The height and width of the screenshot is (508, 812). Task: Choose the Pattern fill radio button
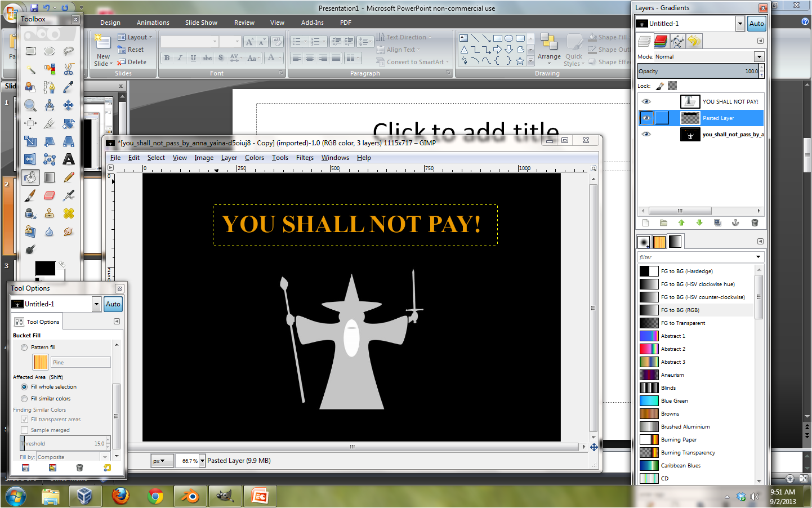coord(24,347)
